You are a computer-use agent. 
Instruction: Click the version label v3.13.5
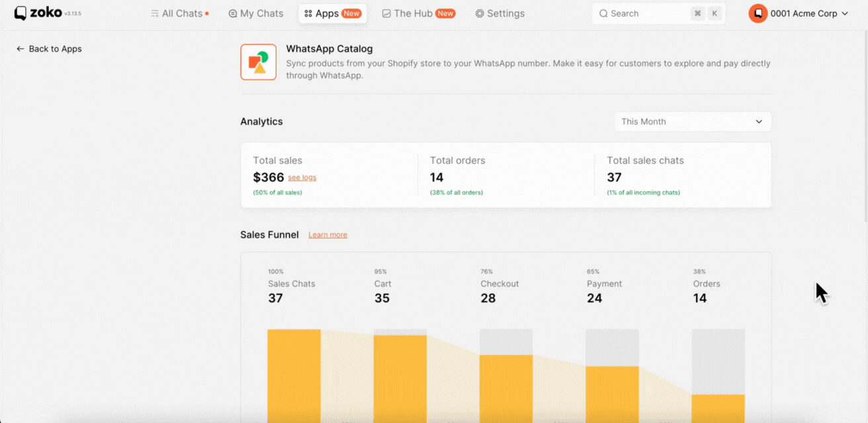[73, 14]
